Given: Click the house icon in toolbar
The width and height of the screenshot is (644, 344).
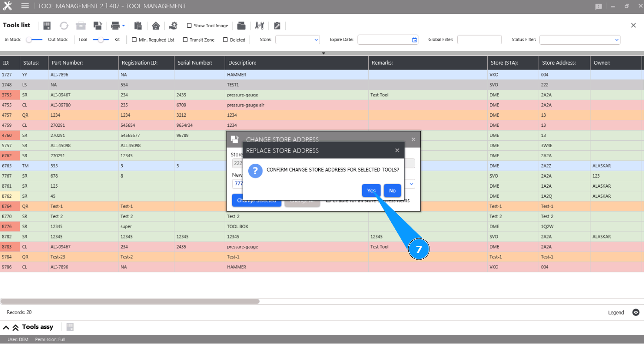Looking at the screenshot, I should [156, 25].
